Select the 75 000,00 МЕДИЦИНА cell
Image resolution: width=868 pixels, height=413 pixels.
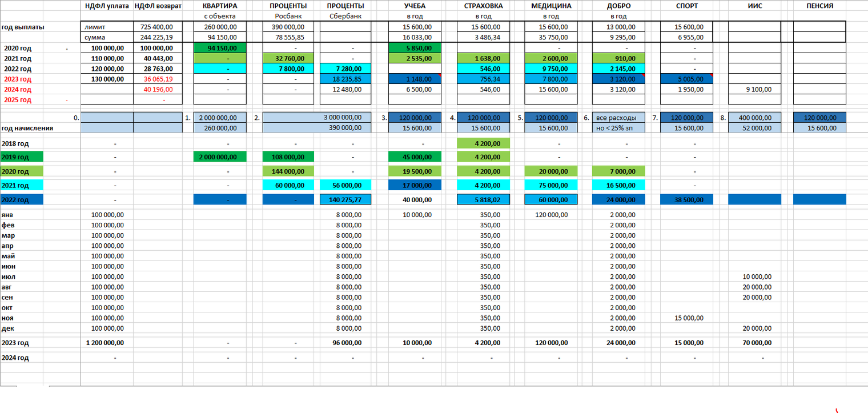551,185
